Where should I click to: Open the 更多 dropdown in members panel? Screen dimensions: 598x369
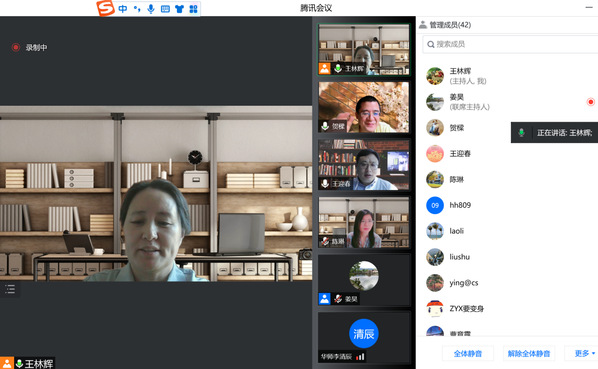tap(584, 353)
